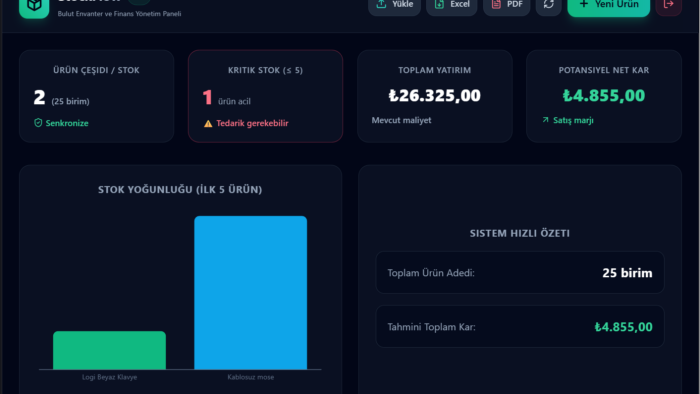This screenshot has height=394, width=700.
Task: Select the Toplam Yatırım card
Action: (434, 96)
